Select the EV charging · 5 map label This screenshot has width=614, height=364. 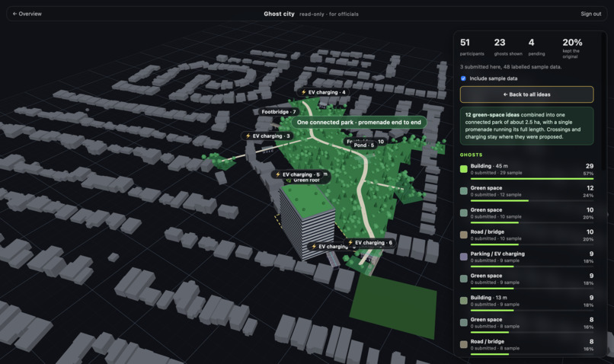(298, 174)
